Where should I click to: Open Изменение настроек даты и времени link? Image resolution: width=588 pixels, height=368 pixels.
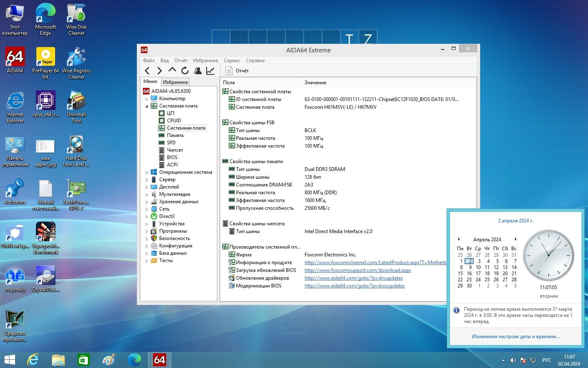point(516,337)
